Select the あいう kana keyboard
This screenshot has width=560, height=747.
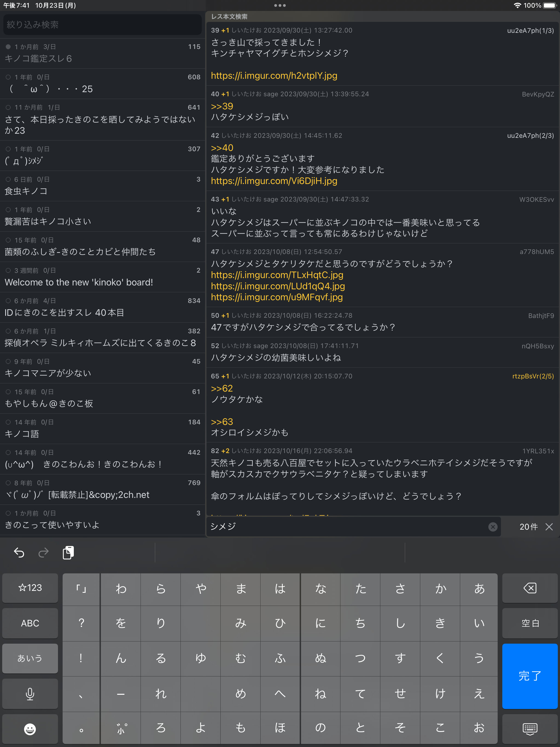(30, 658)
